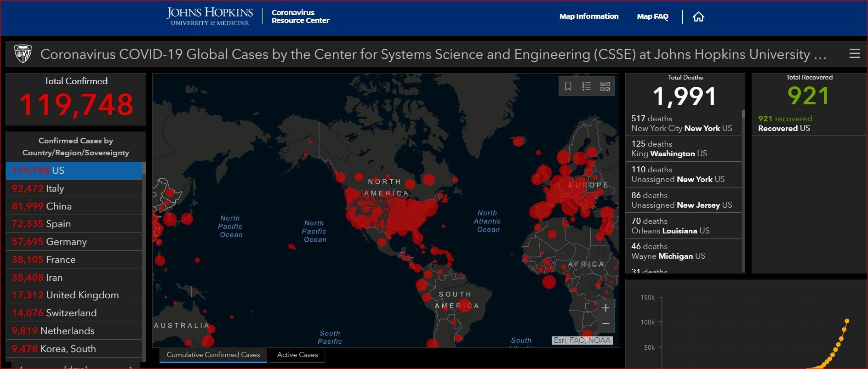The height and width of the screenshot is (369, 868).
Task: Click the Total Confirmed 119,748 figure
Action: (x=76, y=104)
